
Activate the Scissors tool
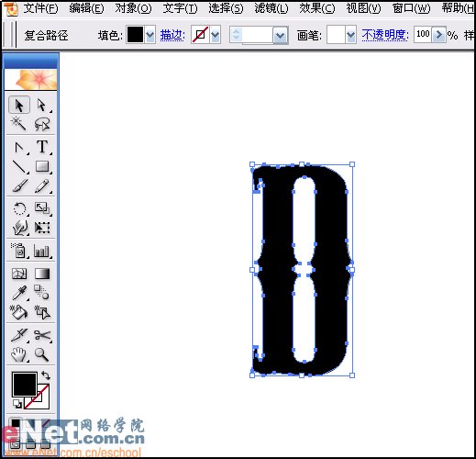[42, 335]
